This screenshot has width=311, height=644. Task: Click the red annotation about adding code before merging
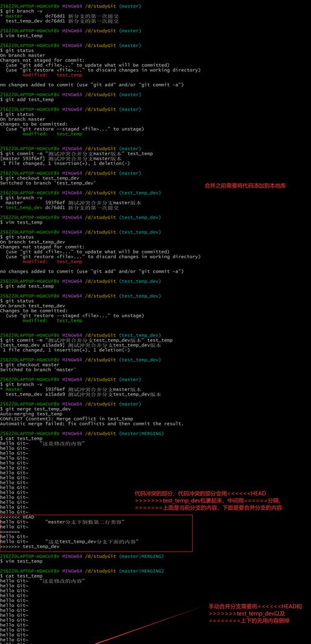[x=245, y=186]
